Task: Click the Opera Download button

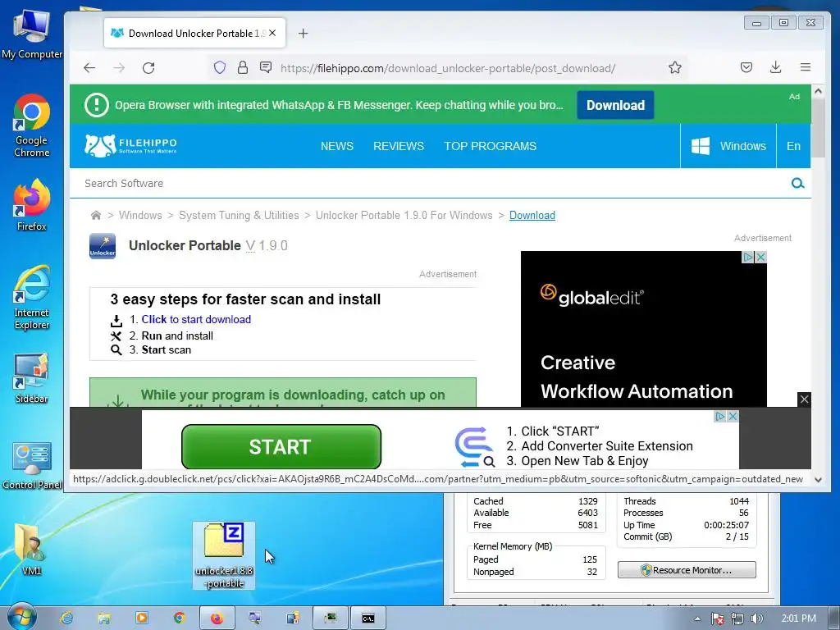Action: [x=615, y=105]
